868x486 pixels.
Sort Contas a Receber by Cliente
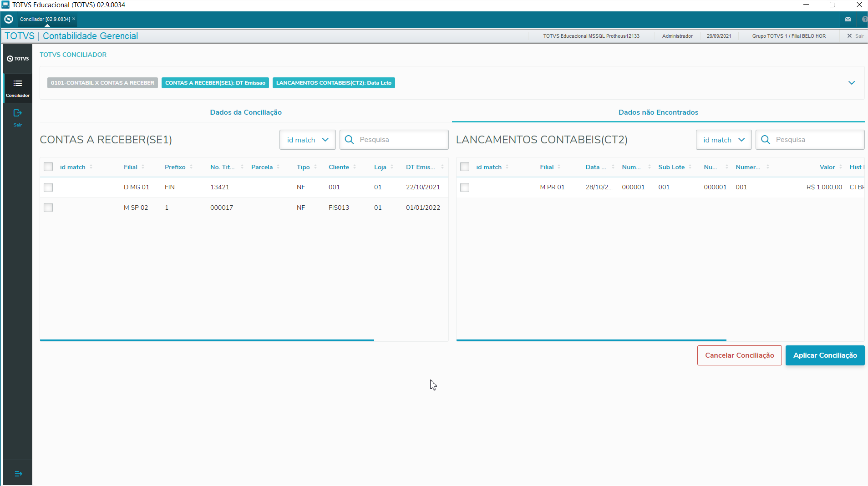tap(355, 167)
